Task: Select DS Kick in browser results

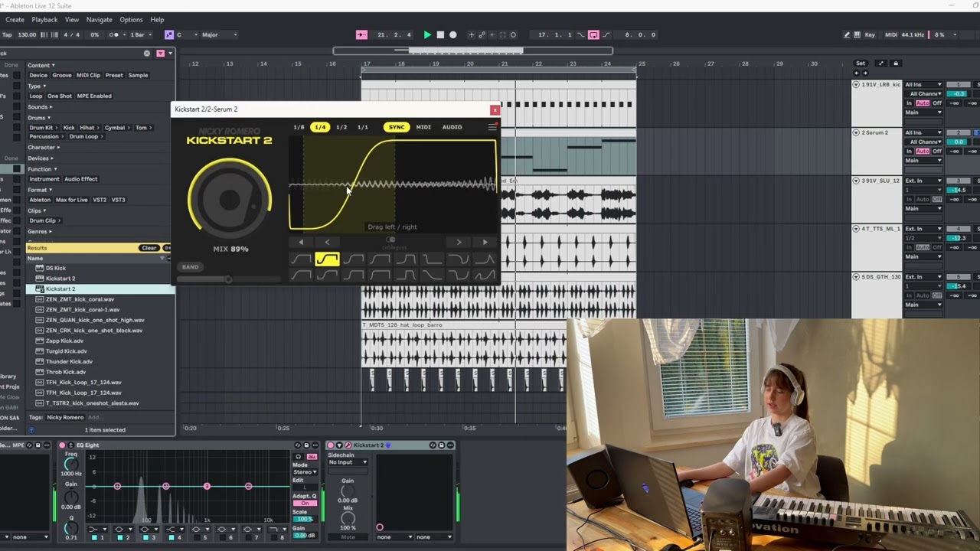Action: (x=56, y=268)
